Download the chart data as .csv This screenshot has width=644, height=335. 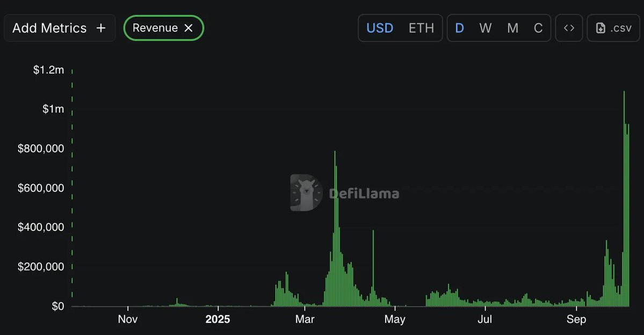coord(613,28)
